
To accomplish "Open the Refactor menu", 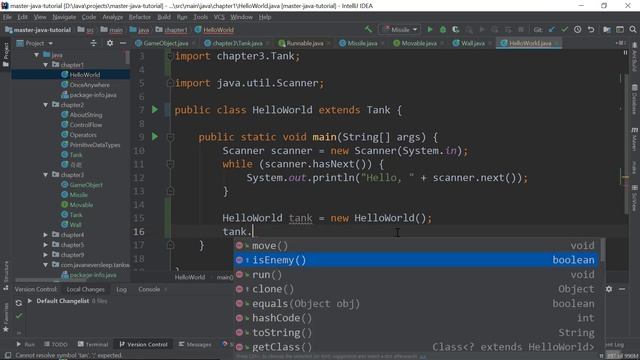I will 140,17.
